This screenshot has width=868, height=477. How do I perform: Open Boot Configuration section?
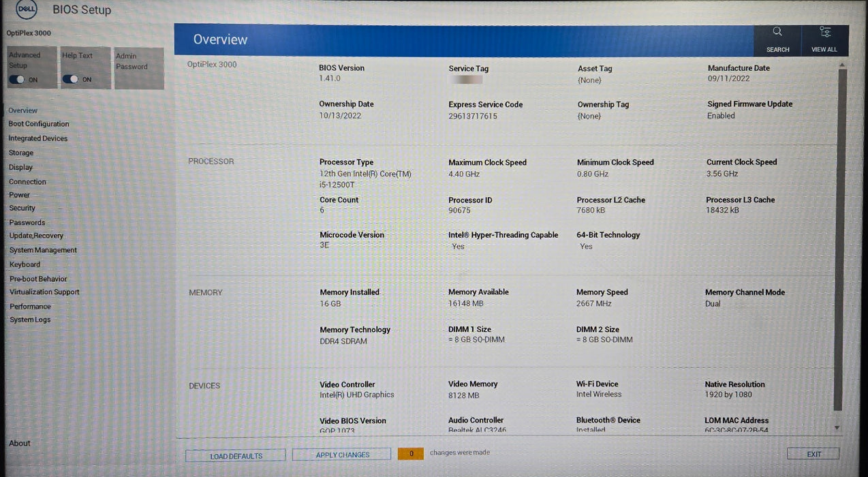pos(39,124)
